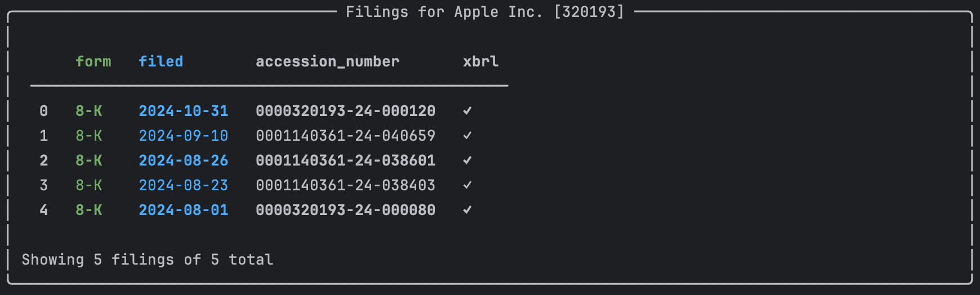Click the filed date 2024-08-26
Viewport: 980px width, 295px height.
point(184,160)
